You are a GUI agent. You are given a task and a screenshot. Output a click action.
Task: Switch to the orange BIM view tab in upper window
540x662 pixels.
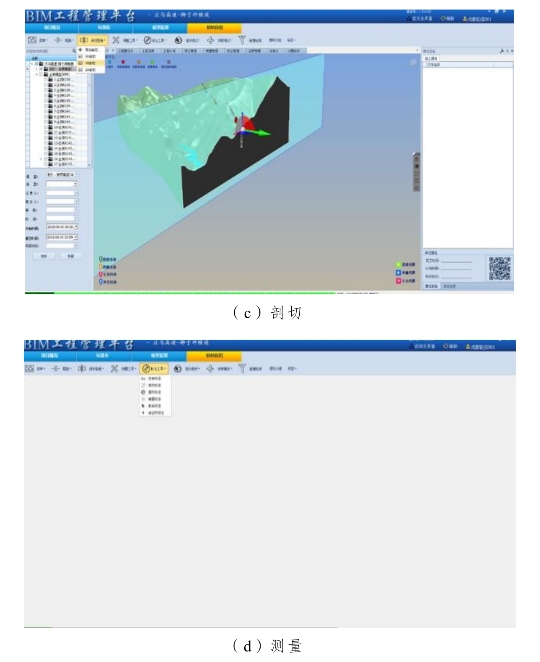(214, 28)
